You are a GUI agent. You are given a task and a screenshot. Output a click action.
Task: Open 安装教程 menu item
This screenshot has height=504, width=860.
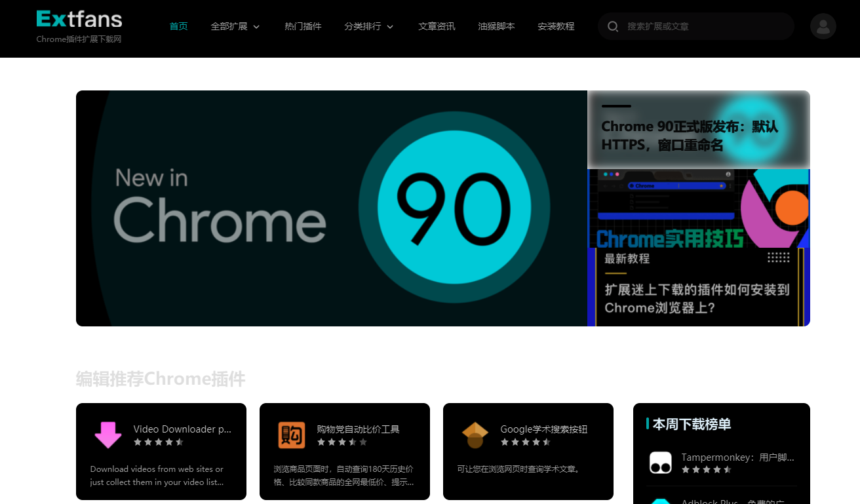[x=556, y=26]
